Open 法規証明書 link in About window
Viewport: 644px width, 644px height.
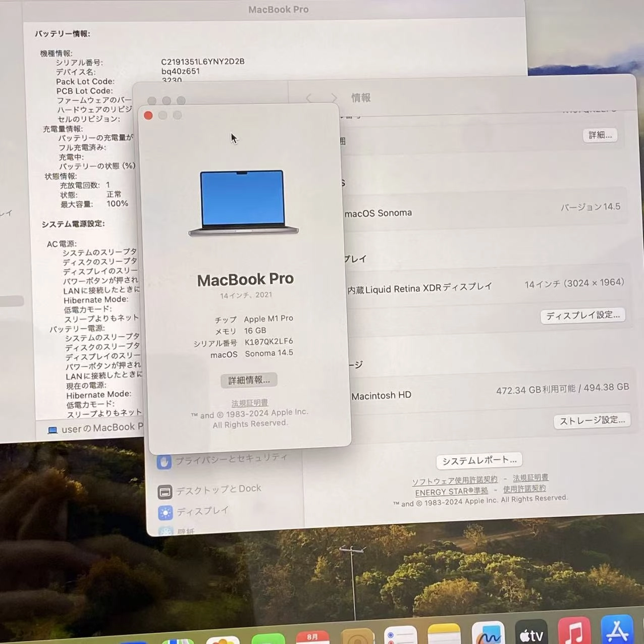[x=249, y=403]
